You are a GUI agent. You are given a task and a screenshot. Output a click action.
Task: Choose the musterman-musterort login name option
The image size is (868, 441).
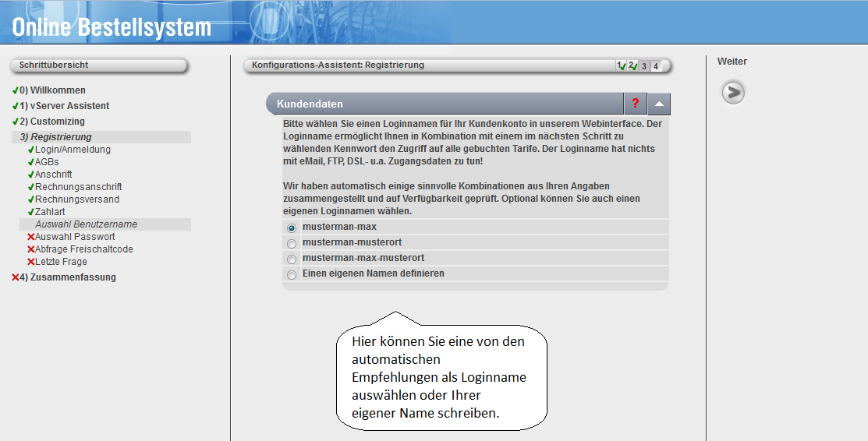(x=292, y=243)
